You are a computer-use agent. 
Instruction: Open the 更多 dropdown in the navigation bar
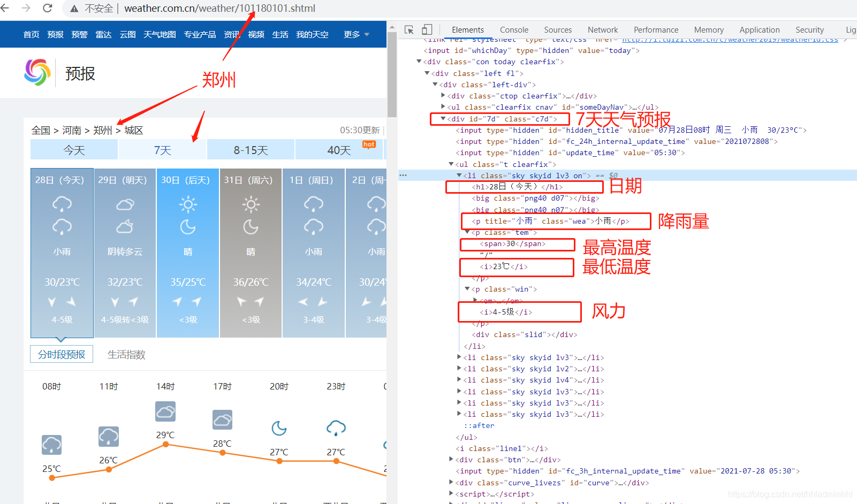pyautogui.click(x=357, y=35)
